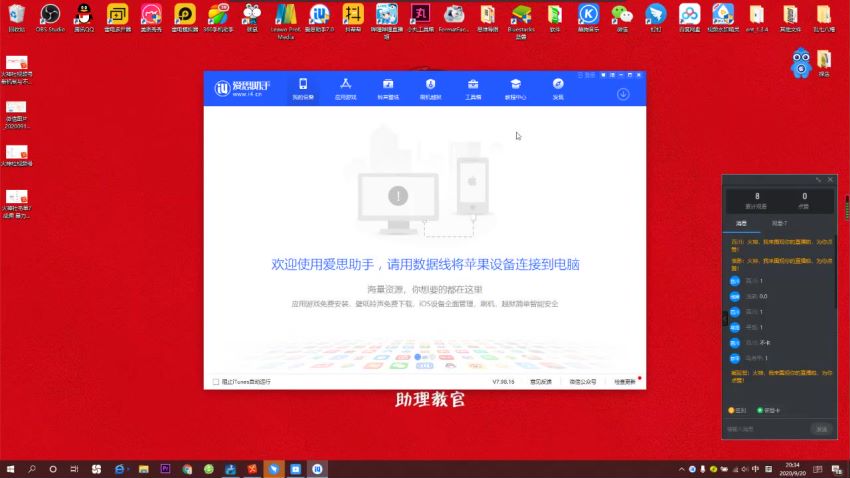Click the taskbar clock showing 20:34

(x=792, y=469)
